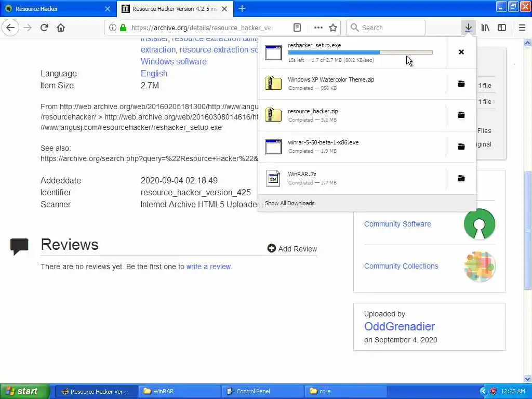Reload the current page
532x399 pixels.
click(x=45, y=28)
